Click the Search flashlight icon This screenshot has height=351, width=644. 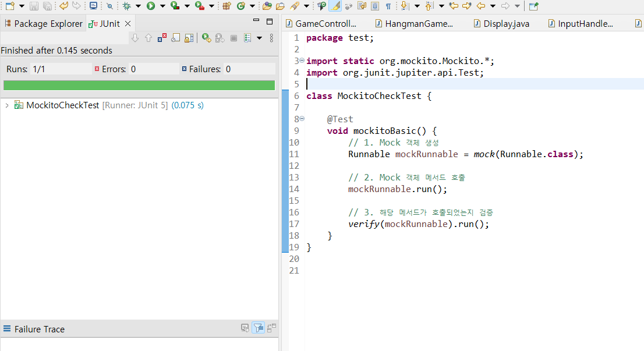(295, 6)
